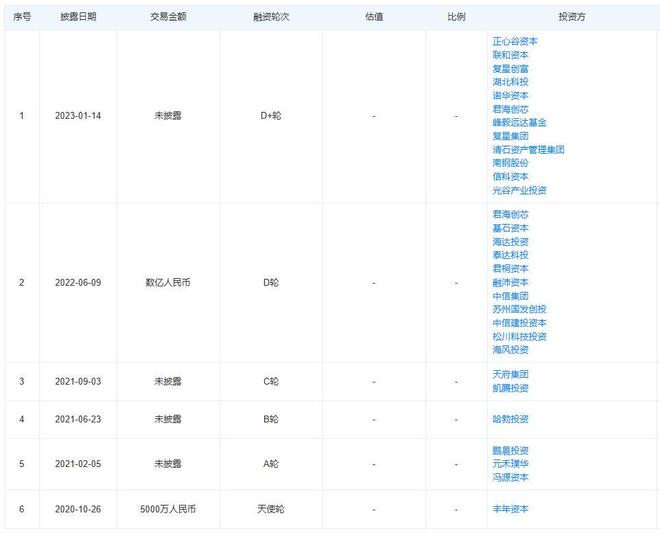
Task: Click the 2022-06-09 date cell
Action: point(78,283)
